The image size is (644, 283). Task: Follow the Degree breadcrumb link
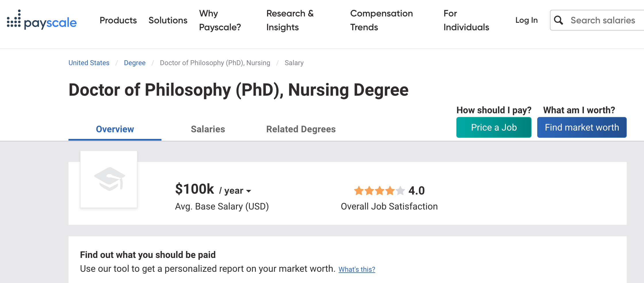pyautogui.click(x=135, y=63)
